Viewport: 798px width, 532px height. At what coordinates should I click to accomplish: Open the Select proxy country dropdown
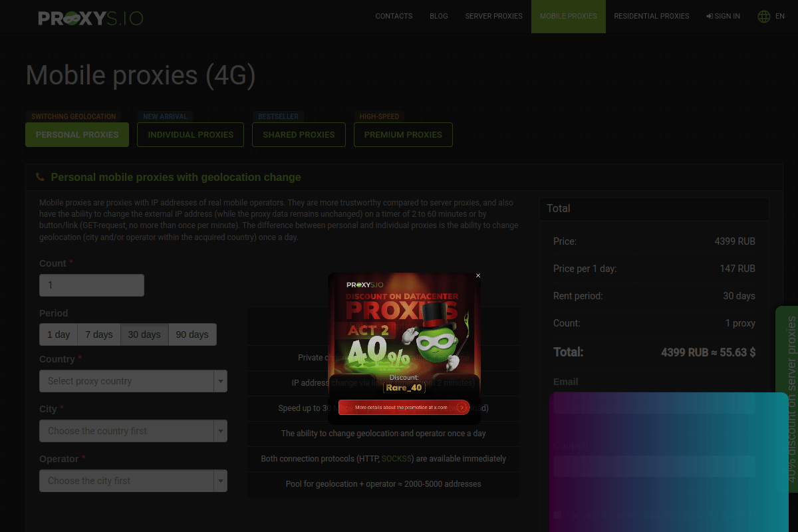pos(133,381)
